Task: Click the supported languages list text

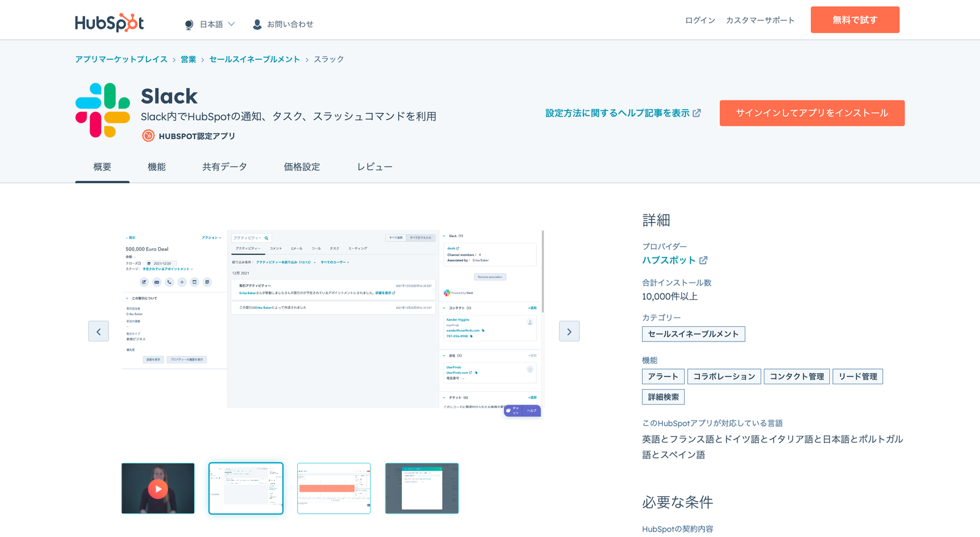Action: pos(772,447)
